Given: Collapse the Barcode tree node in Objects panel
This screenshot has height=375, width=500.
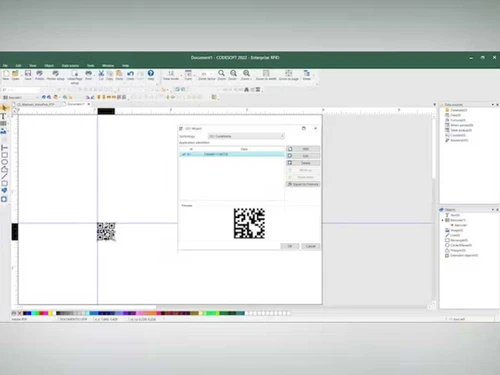Looking at the screenshot, I should pyautogui.click(x=443, y=220).
